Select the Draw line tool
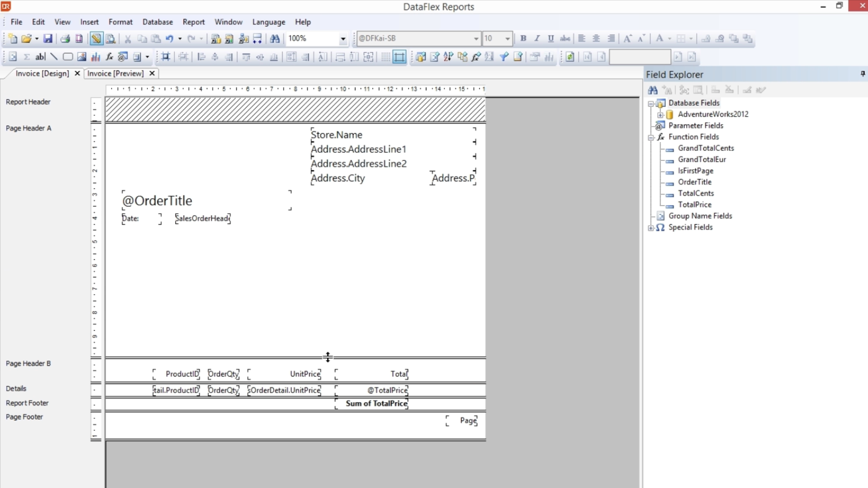Viewport: 868px width, 488px height. click(54, 57)
